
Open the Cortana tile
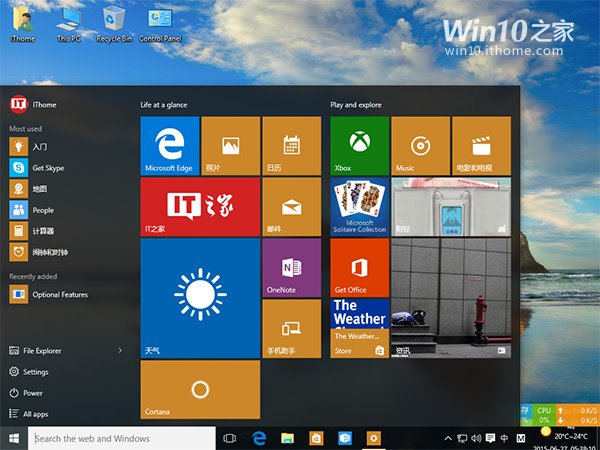pos(200,390)
